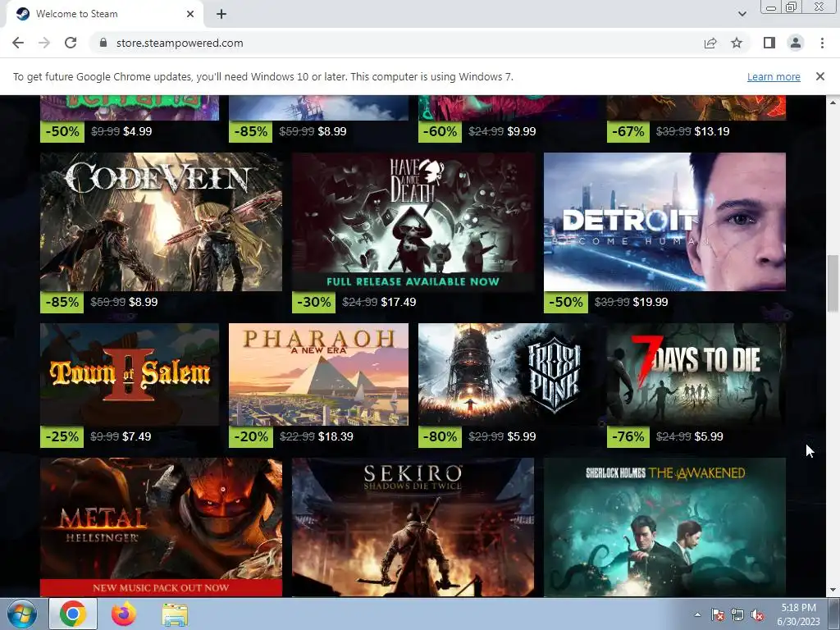Click the scrollbar down arrow
The height and width of the screenshot is (630, 840).
coord(833,591)
